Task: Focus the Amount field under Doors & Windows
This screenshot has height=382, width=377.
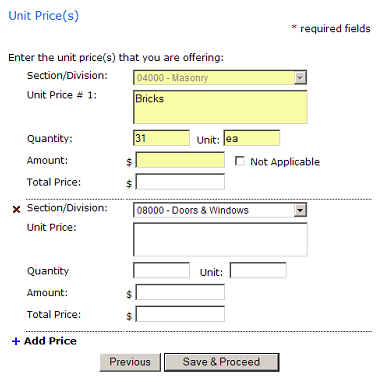Action: (x=180, y=292)
